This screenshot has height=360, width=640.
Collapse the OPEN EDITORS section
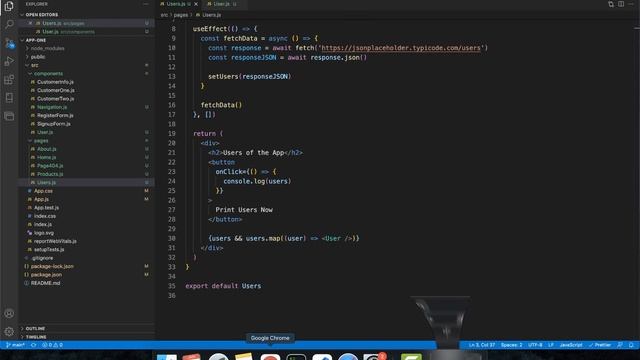[x=41, y=15]
